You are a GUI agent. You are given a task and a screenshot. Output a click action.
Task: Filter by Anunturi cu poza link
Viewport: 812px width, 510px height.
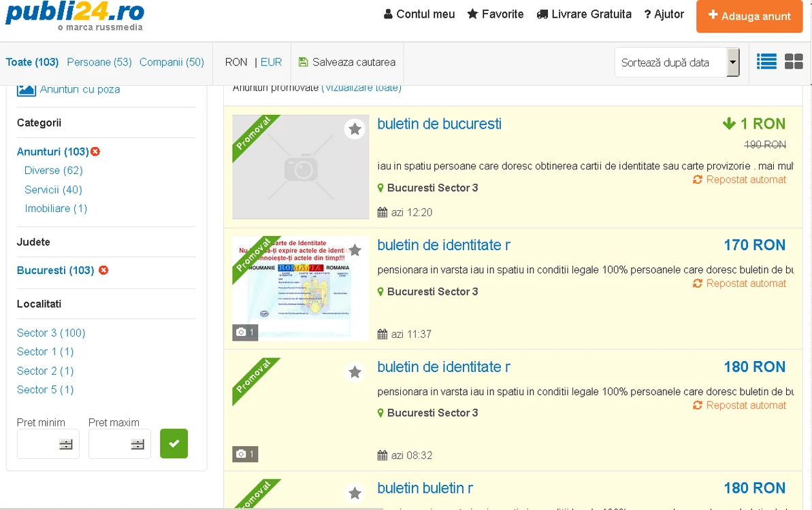tap(80, 90)
